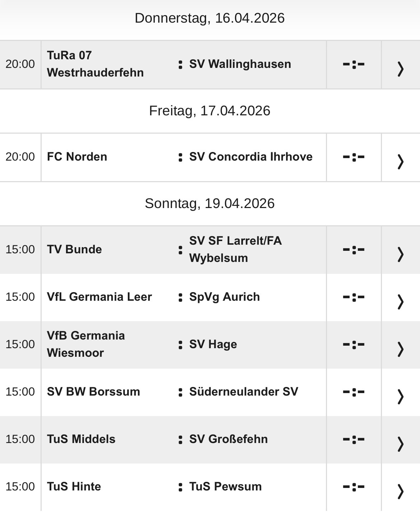This screenshot has height=512, width=420.
Task: Click chevron next to VfL Germania Leer match
Action: [x=400, y=301]
